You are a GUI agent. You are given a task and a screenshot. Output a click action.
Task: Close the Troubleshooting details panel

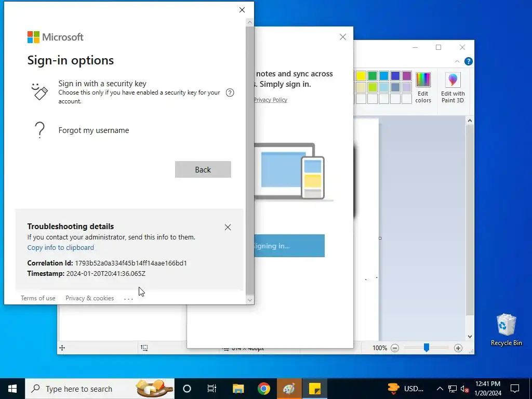click(x=228, y=228)
